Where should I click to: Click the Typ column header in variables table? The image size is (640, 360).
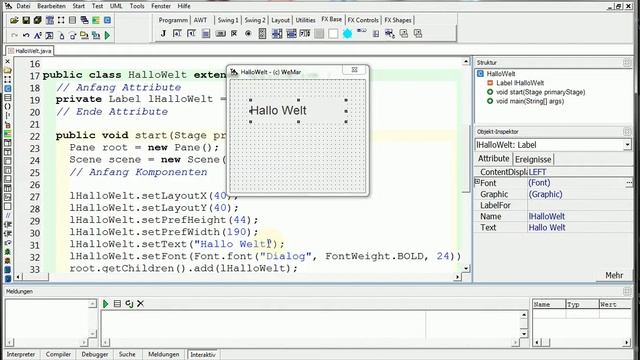pos(582,304)
